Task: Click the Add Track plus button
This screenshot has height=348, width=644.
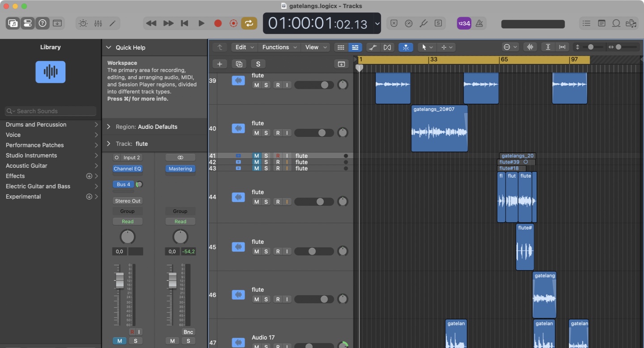Action: pyautogui.click(x=220, y=64)
